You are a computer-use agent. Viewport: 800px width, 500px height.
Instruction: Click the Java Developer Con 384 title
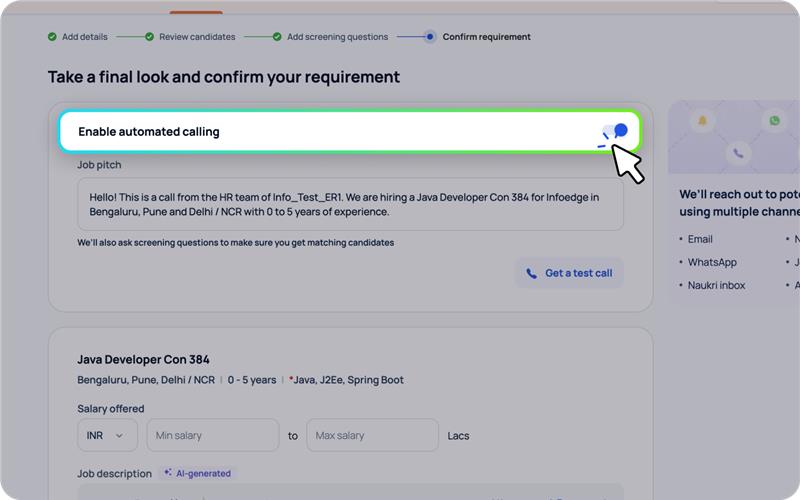point(143,360)
